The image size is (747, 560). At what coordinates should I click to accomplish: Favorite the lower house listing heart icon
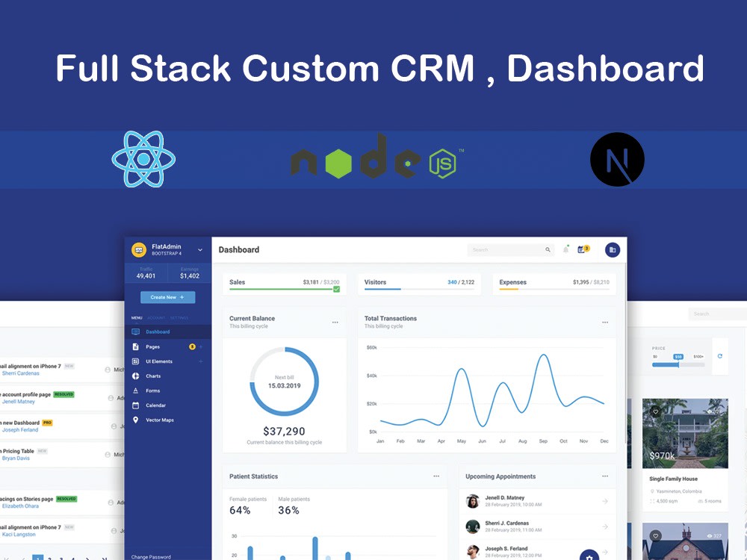(656, 535)
